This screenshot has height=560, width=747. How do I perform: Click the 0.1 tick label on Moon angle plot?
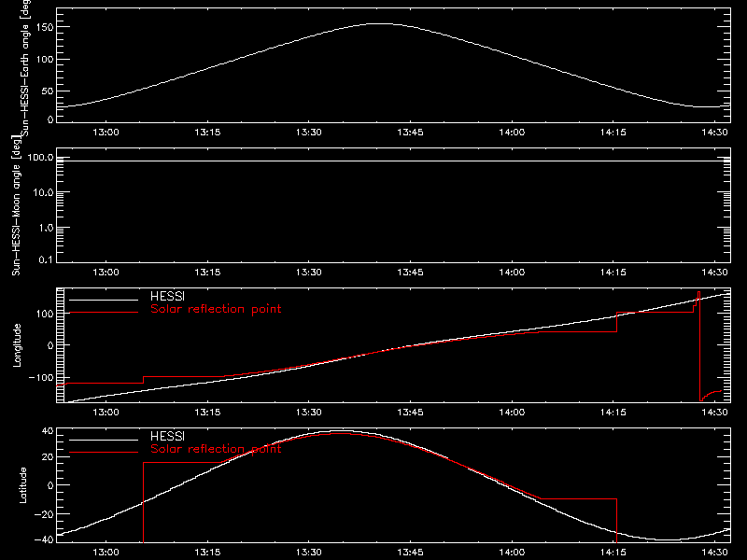(x=46, y=260)
